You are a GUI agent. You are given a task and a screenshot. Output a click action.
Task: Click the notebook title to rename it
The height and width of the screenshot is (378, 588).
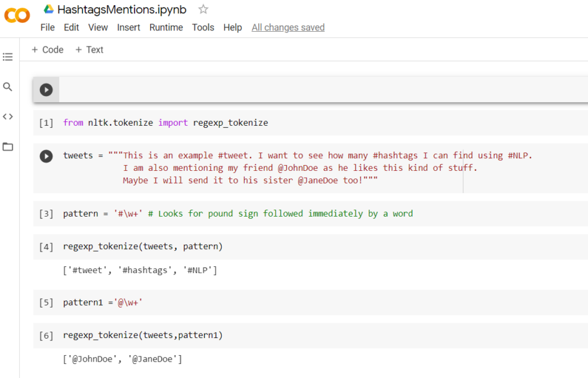[121, 9]
